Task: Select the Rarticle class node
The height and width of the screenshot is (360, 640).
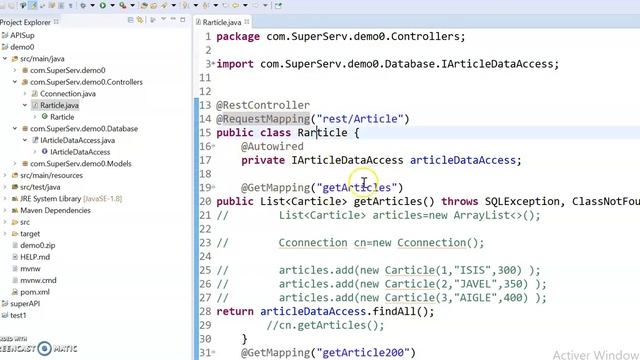Action: pos(62,117)
